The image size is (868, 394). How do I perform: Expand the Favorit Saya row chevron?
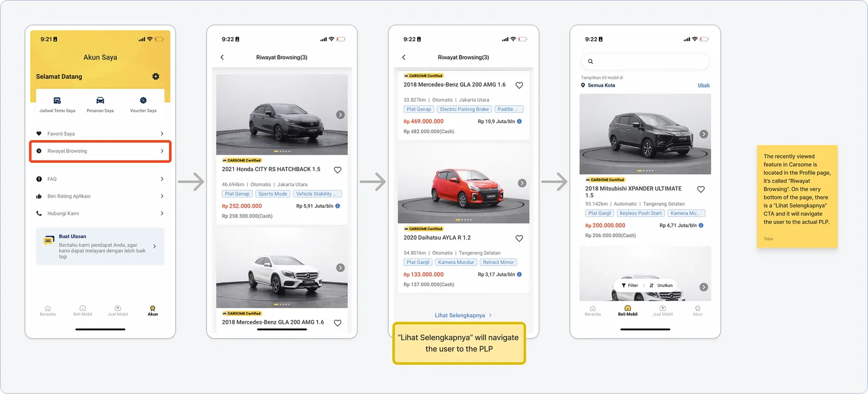pyautogui.click(x=162, y=134)
